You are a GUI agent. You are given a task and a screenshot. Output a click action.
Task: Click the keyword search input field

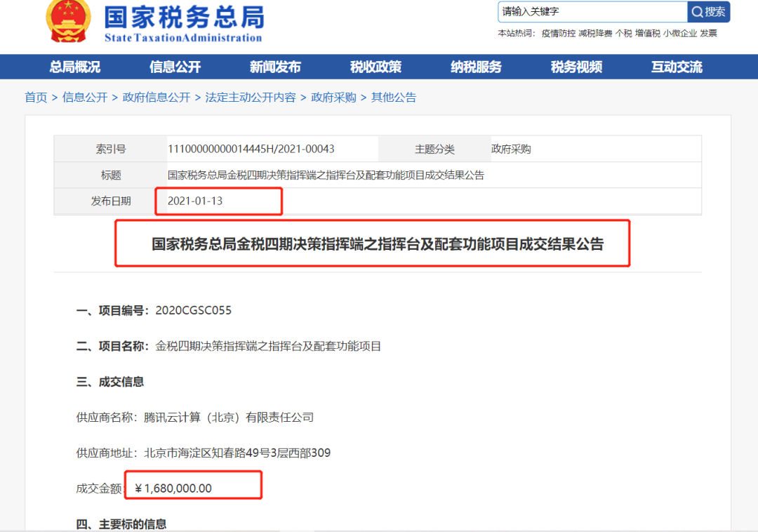[592, 12]
